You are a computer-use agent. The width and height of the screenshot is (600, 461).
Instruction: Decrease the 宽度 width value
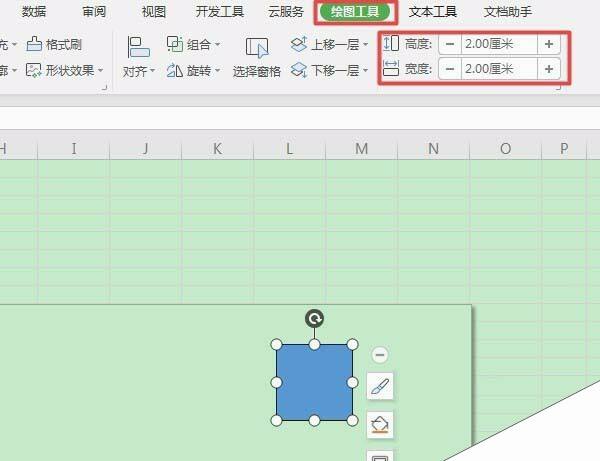coord(450,69)
